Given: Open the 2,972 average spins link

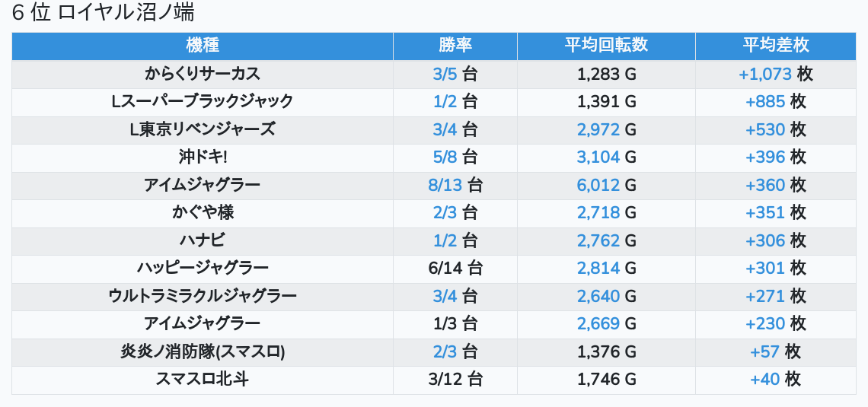Looking at the screenshot, I should point(598,129).
